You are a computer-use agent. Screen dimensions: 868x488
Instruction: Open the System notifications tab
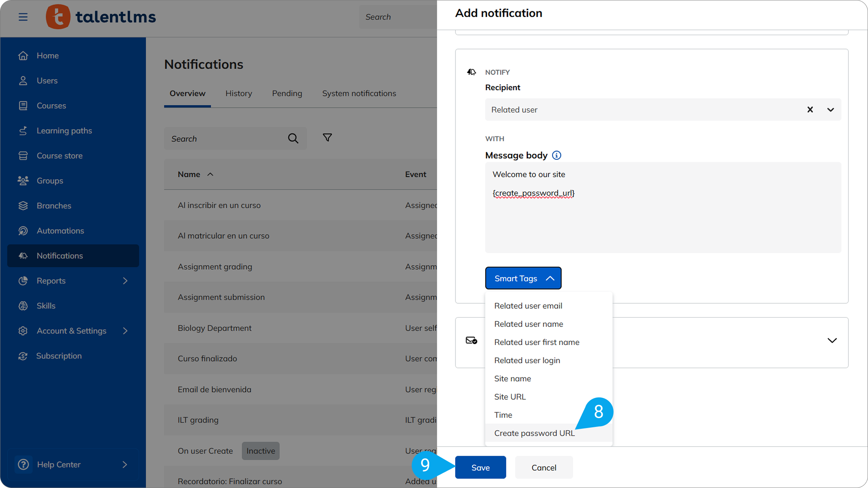359,94
